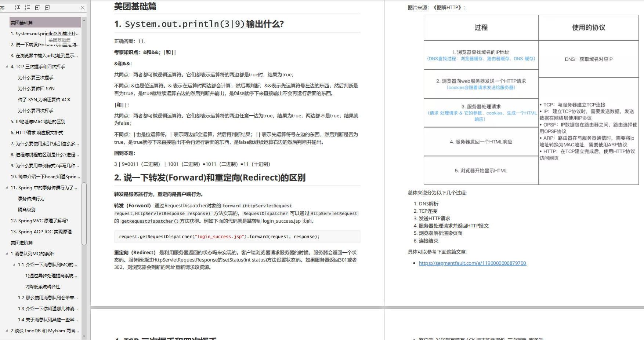Jump to bookmark '为什么要三次握手'
This screenshot has height=340, width=644.
pos(36,78)
